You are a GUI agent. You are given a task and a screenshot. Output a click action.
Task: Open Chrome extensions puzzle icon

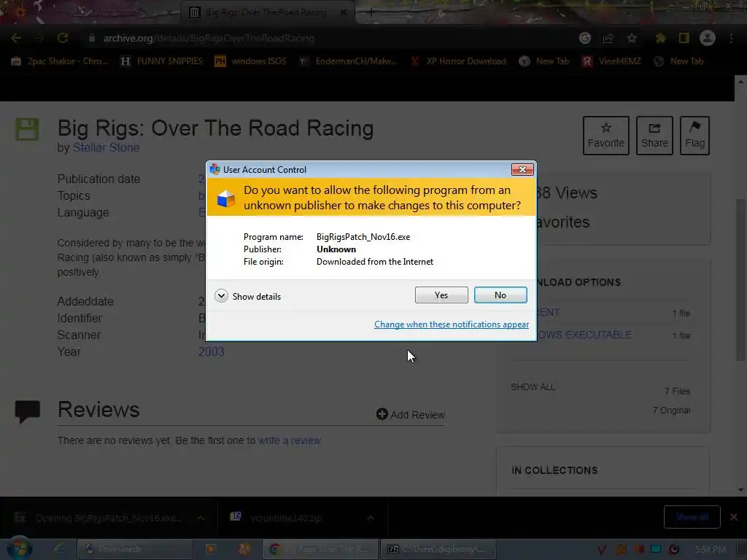coord(661,38)
